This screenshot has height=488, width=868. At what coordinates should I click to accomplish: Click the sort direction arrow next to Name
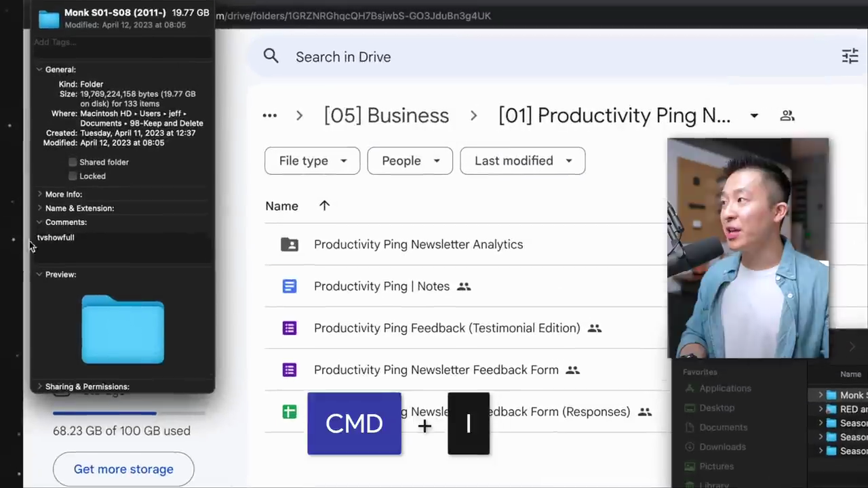pyautogui.click(x=324, y=206)
